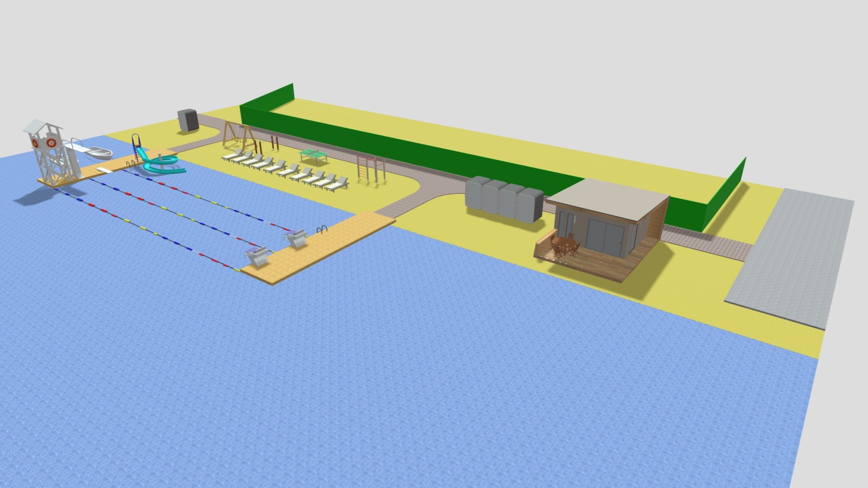Viewport: 868px width, 488px height.
Task: Click the white diving board on far dock
Action: click(104, 170)
